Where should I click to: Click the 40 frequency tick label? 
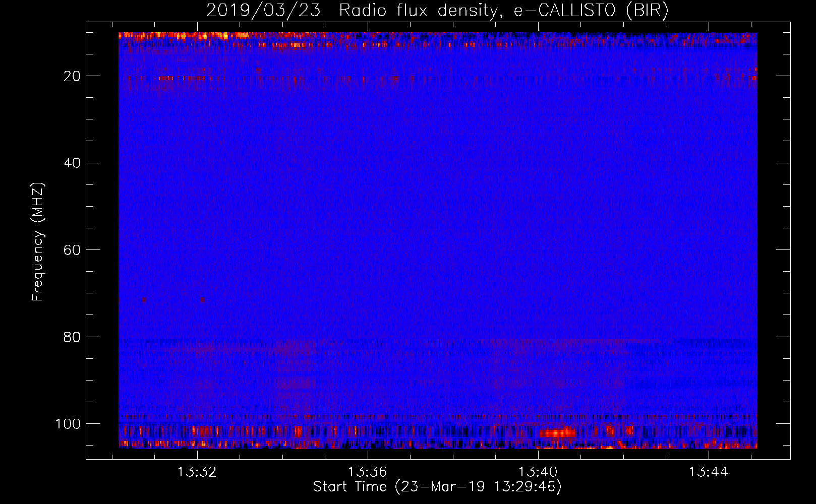tap(72, 163)
